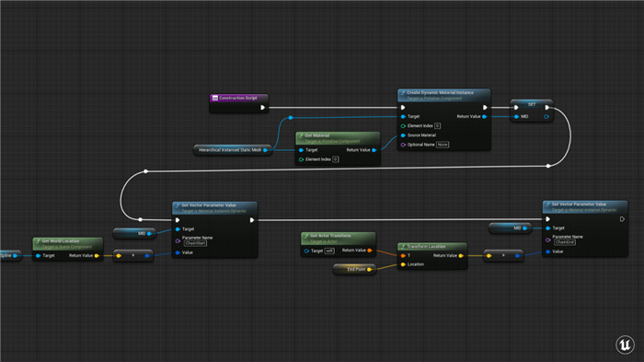
Task: Click the execution output pin of right Set Vector Parameter Value
Action: pyautogui.click(x=622, y=219)
